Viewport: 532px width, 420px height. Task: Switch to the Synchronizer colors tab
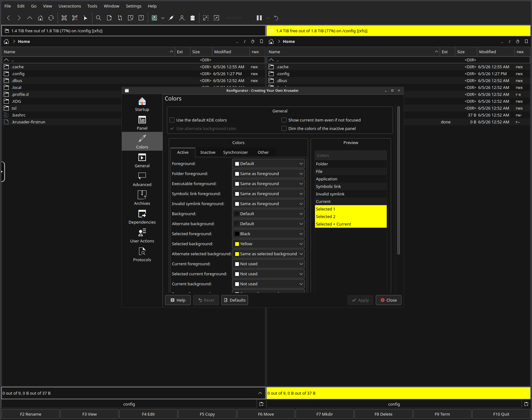(235, 153)
